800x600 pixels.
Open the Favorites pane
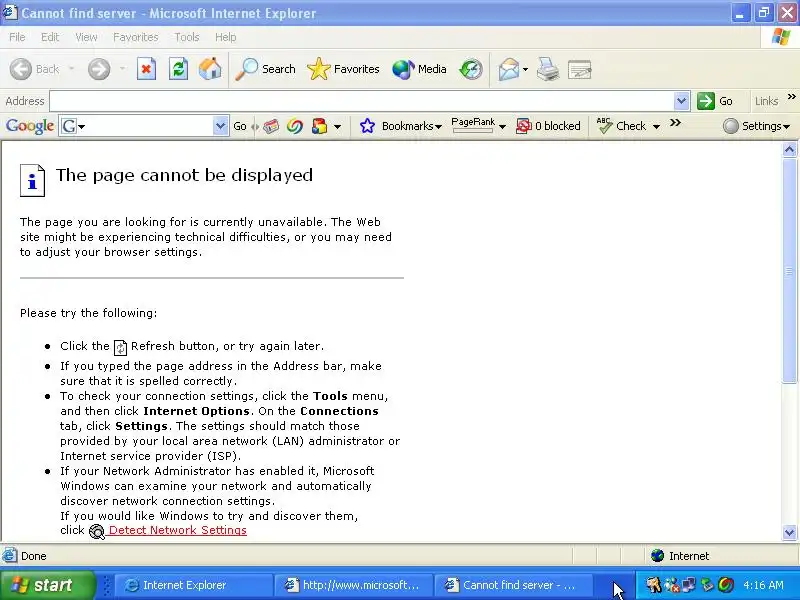coord(343,69)
